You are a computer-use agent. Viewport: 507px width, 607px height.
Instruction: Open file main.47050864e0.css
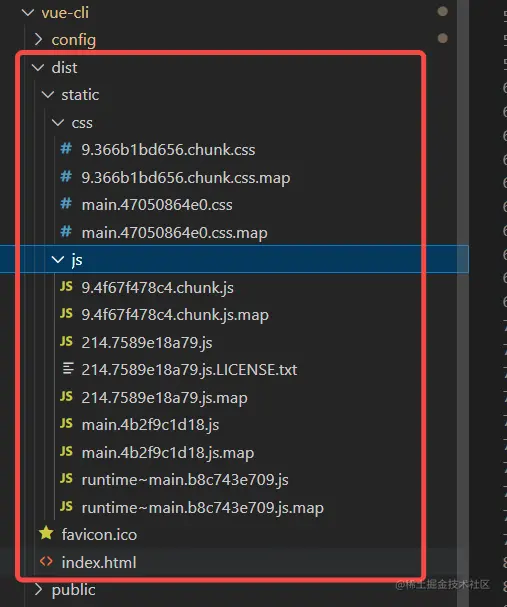(x=157, y=205)
